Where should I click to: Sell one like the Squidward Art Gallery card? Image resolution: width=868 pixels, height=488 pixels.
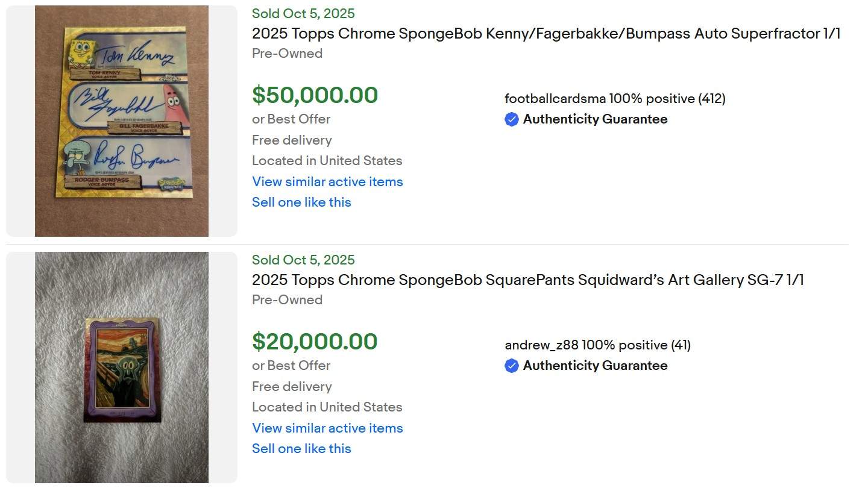(301, 449)
